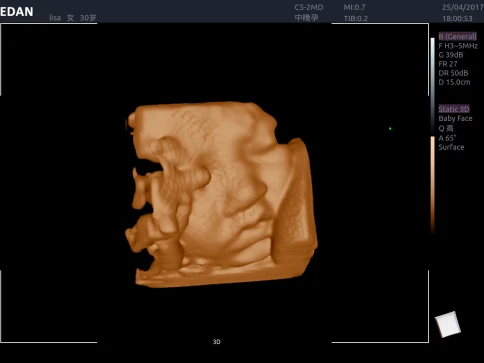Click the FR 27 frame rate parameter
Viewport: 484px width, 363px height.
coord(448,64)
